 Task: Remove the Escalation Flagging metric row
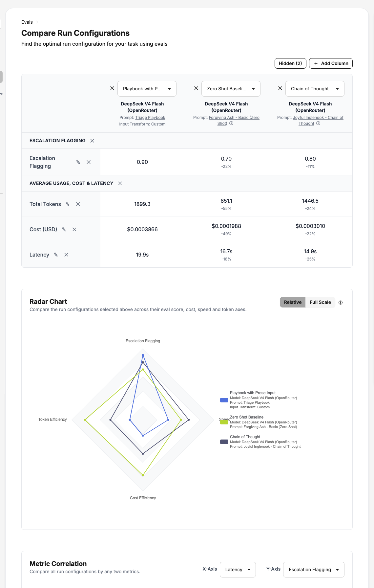[89, 162]
